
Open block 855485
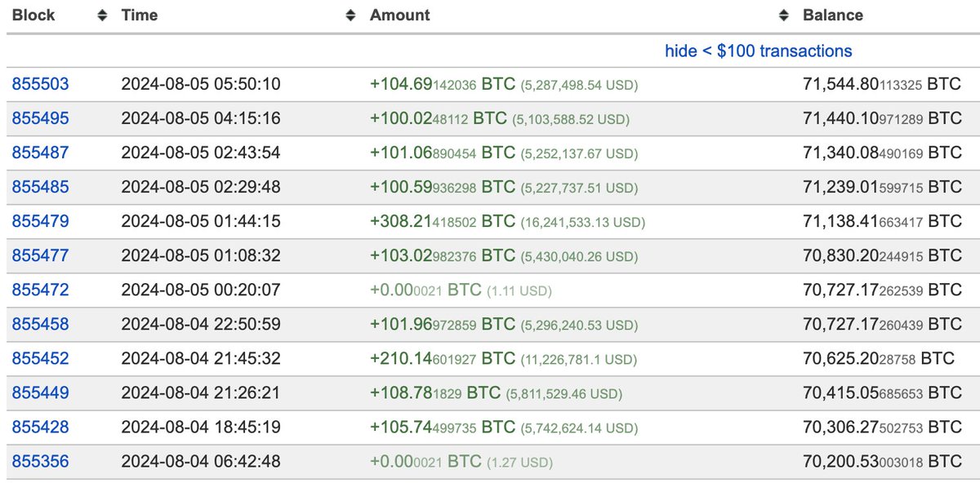coord(40,187)
